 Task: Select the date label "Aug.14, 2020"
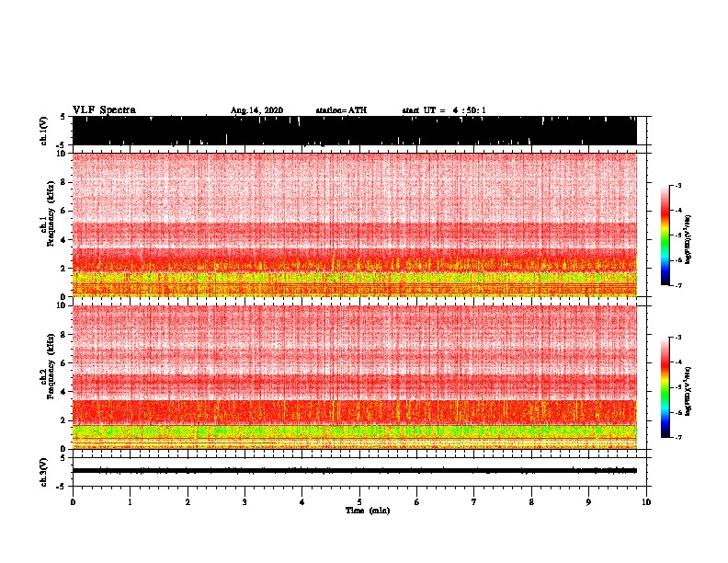point(256,110)
